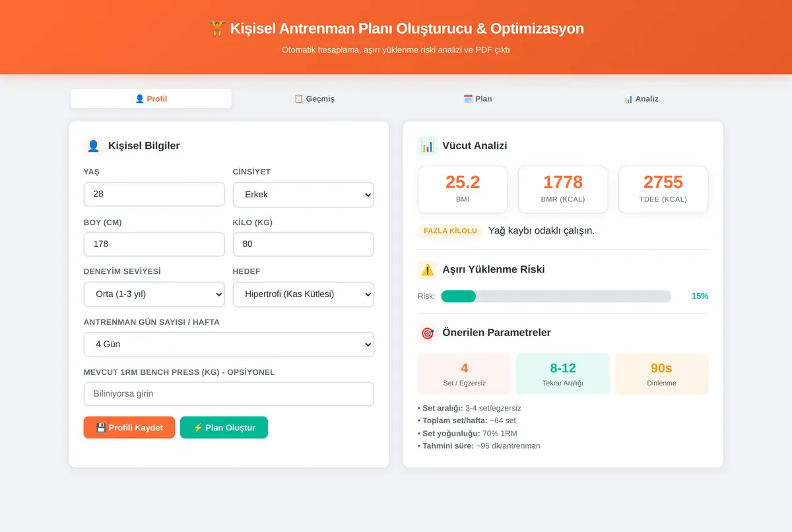
Task: Click the Plan Oluştur button
Action: coord(224,428)
